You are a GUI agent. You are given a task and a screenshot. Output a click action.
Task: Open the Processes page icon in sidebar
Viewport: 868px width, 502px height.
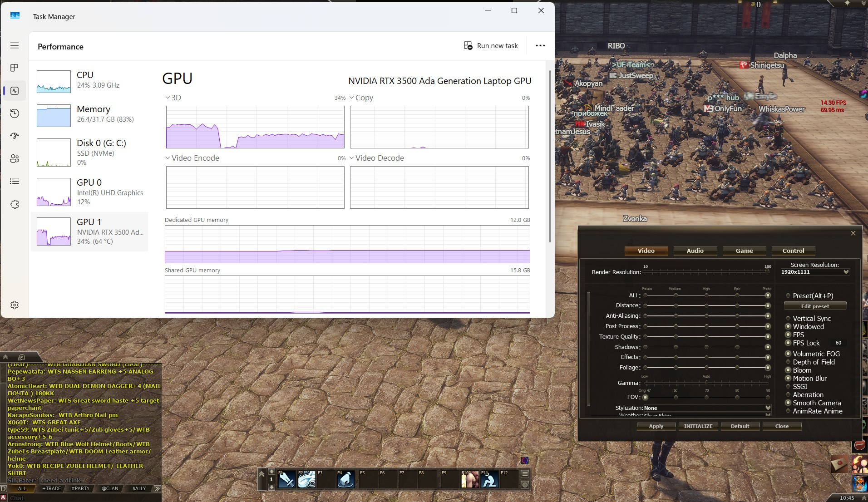point(15,68)
